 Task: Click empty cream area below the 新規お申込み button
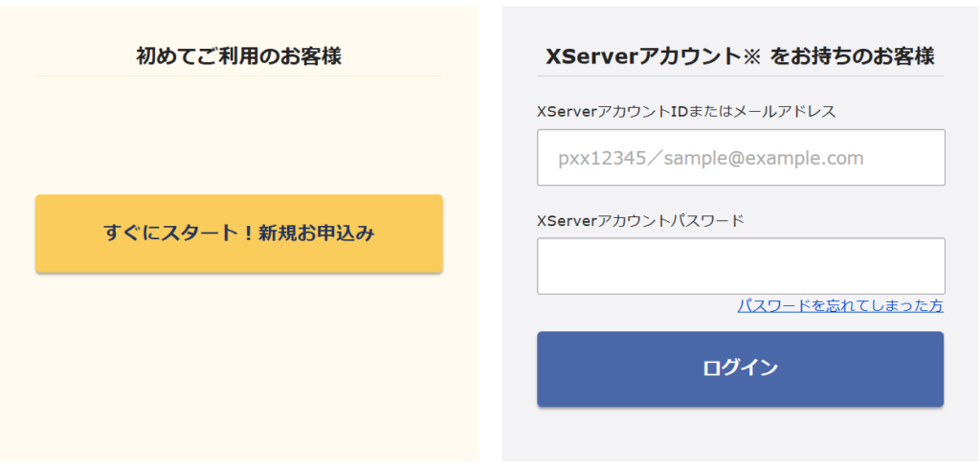238,368
